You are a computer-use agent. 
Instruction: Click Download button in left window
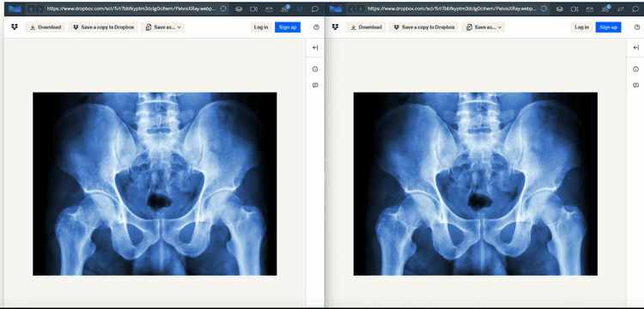pos(46,27)
